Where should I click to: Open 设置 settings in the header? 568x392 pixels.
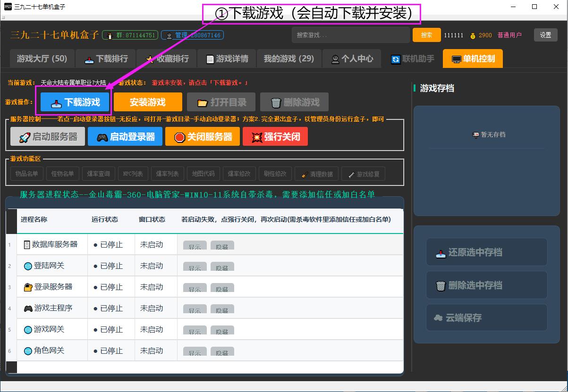point(545,35)
